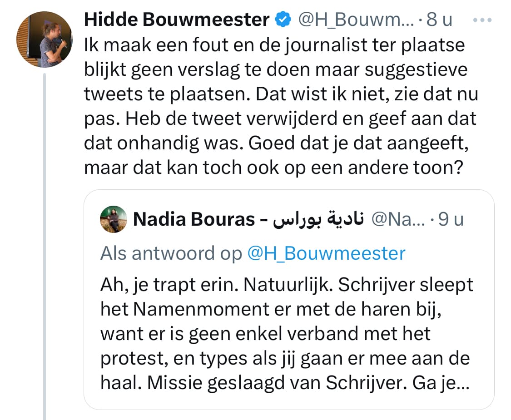Click the @H_Bouwm... handle in header
Image resolution: width=511 pixels, height=420 pixels.
[x=356, y=20]
